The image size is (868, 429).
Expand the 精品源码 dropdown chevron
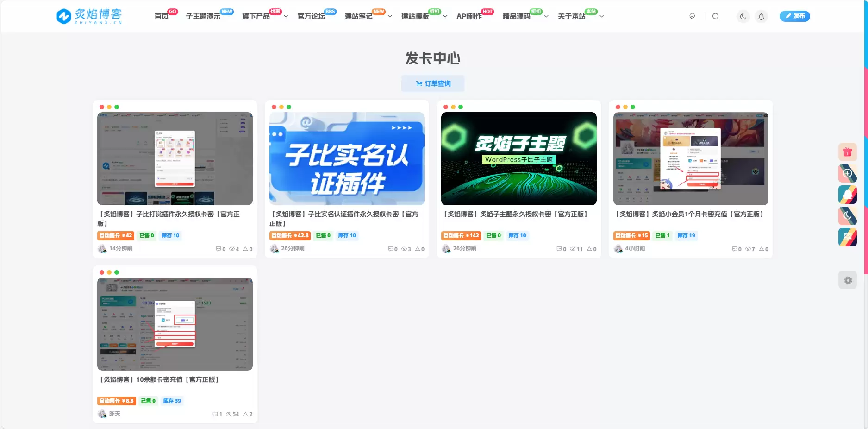point(546,16)
